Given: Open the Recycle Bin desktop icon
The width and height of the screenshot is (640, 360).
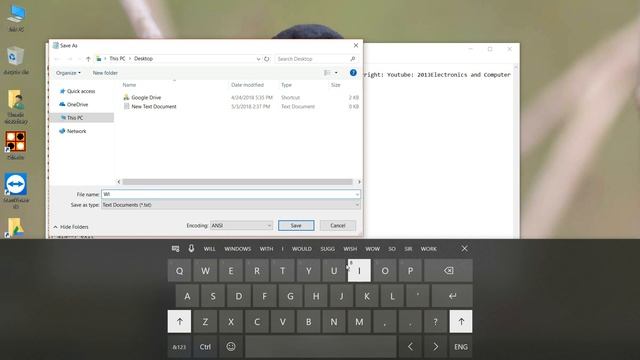Looking at the screenshot, I should (16, 60).
